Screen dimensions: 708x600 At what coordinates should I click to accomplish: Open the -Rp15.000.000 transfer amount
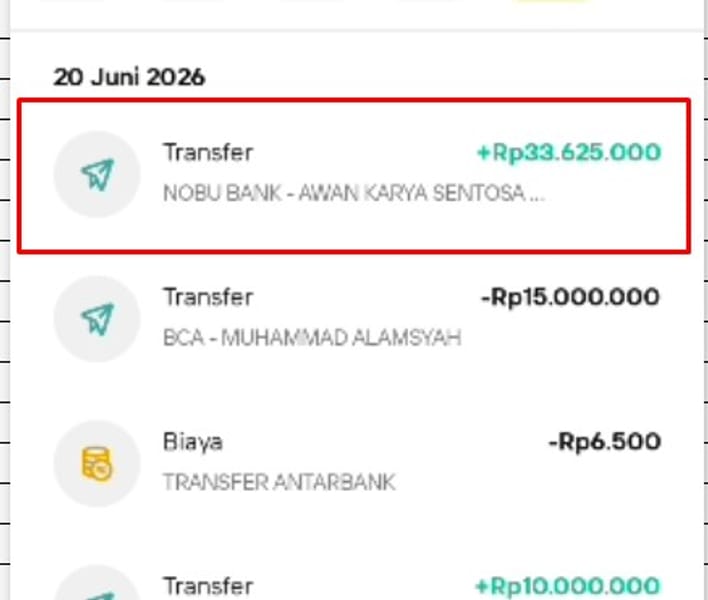[570, 298]
